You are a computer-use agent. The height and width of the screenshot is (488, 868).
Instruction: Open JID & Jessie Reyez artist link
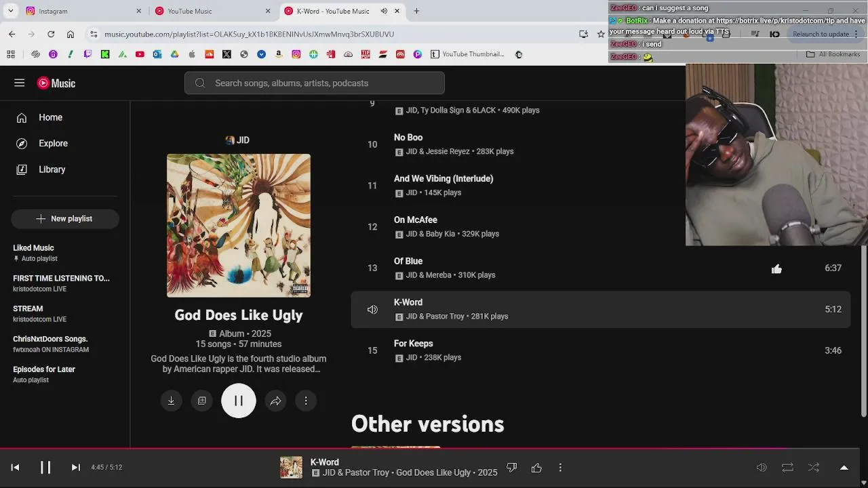pyautogui.click(x=438, y=152)
